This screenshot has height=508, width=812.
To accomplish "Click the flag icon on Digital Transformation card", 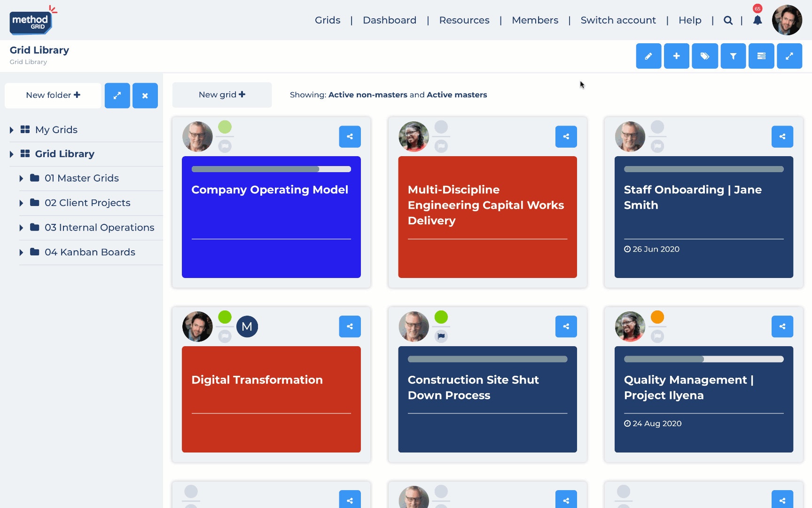I will pyautogui.click(x=225, y=336).
